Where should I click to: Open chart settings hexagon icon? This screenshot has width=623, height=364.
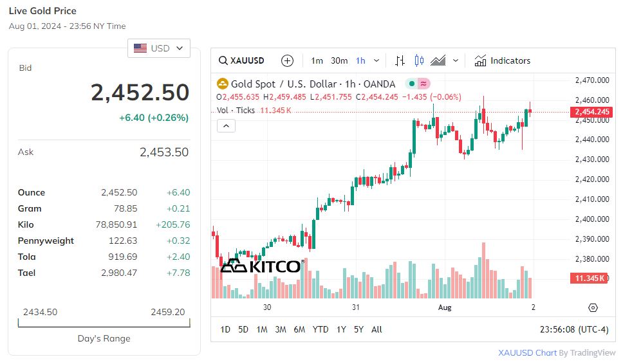point(593,308)
